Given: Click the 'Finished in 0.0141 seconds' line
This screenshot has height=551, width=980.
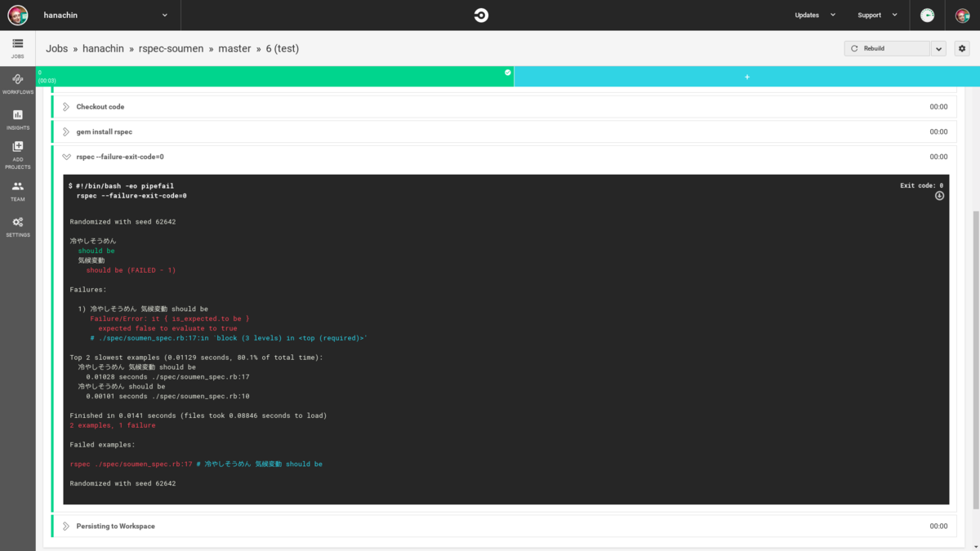Looking at the screenshot, I should 198,415.
